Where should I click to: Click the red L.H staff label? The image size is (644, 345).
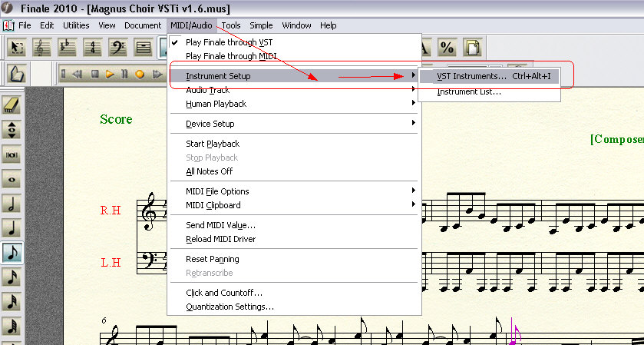[111, 262]
